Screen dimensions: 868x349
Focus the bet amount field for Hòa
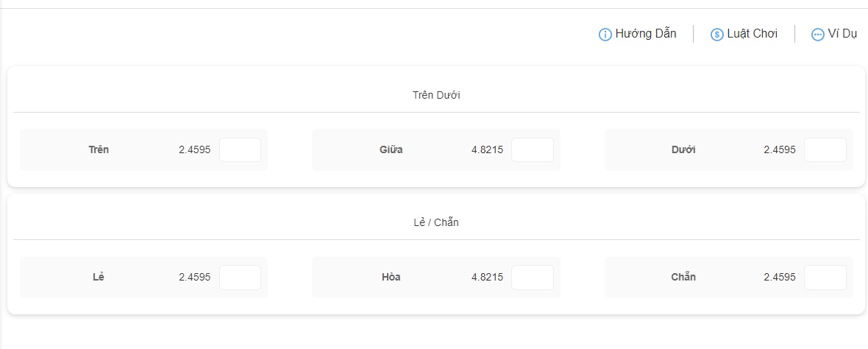pos(533,277)
